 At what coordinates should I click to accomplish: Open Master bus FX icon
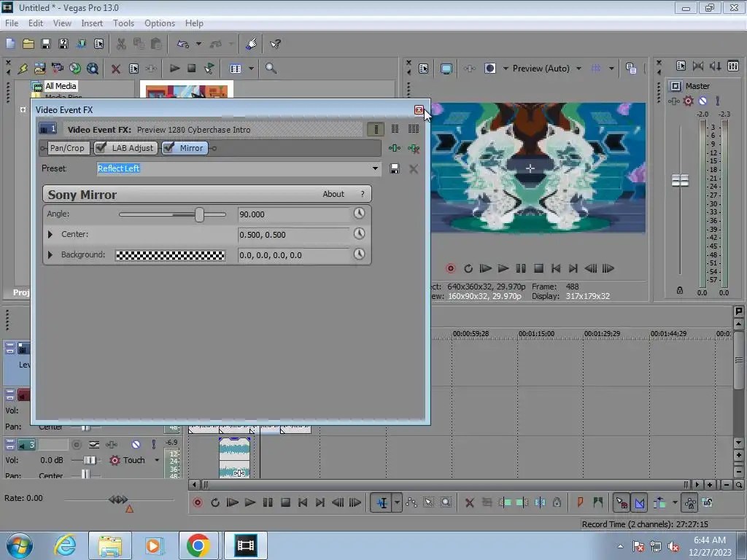673,101
